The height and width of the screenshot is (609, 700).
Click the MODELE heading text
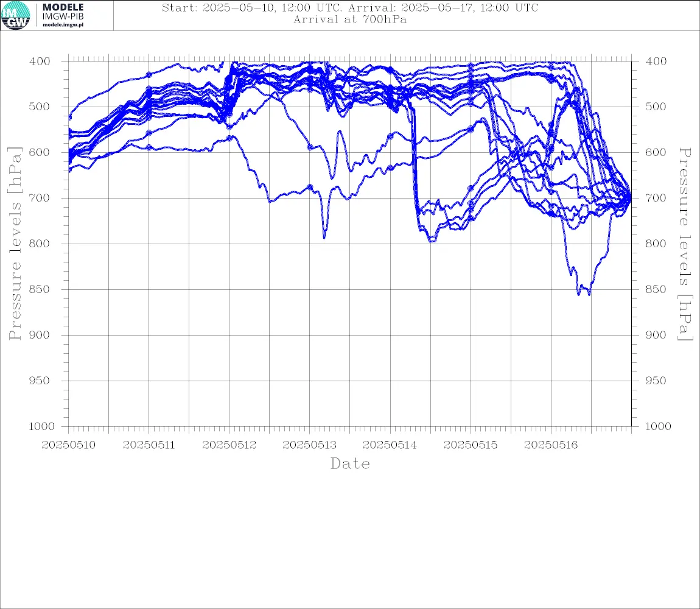63,7
